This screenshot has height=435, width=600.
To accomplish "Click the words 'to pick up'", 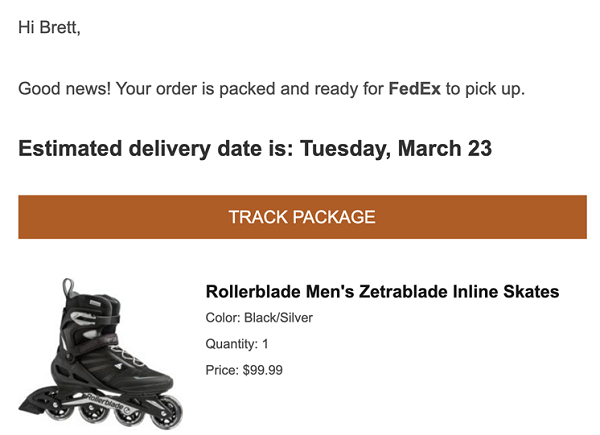I will click(x=485, y=88).
